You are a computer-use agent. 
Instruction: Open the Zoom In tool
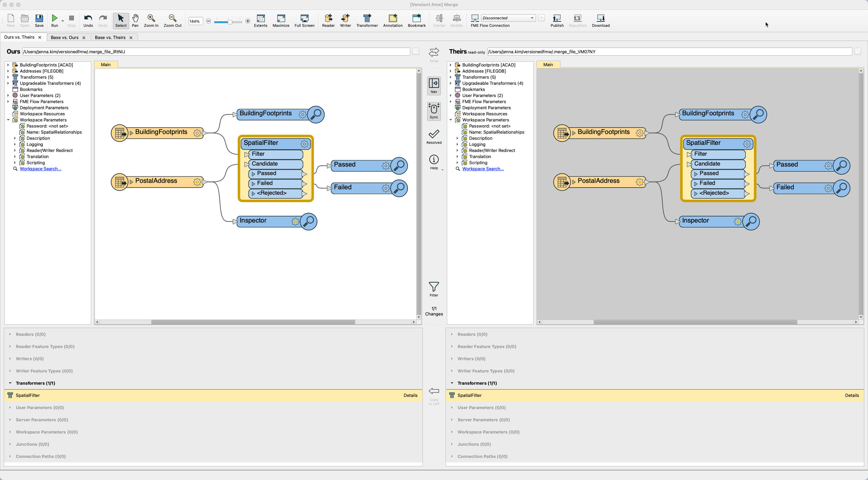coord(151,21)
